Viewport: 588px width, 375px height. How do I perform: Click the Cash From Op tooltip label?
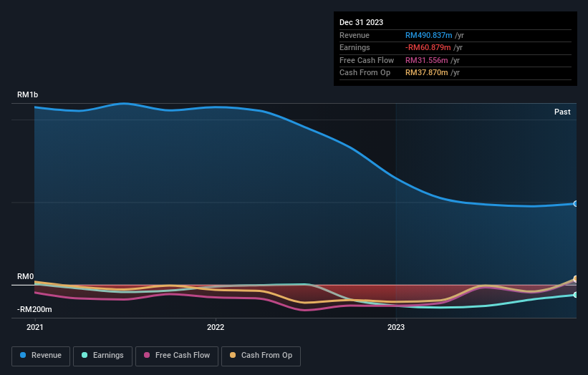[x=365, y=73]
